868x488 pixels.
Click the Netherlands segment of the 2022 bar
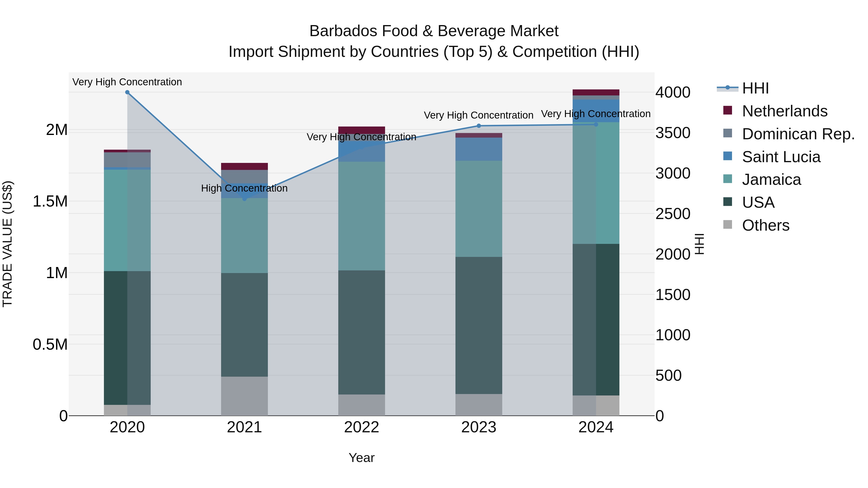pos(362,130)
